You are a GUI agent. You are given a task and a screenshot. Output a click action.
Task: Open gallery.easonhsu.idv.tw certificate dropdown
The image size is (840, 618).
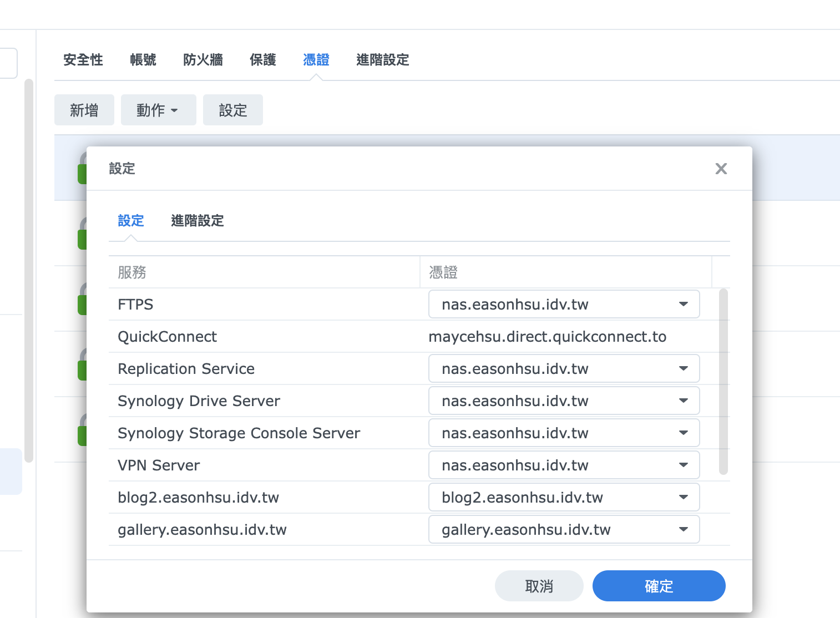tap(564, 529)
